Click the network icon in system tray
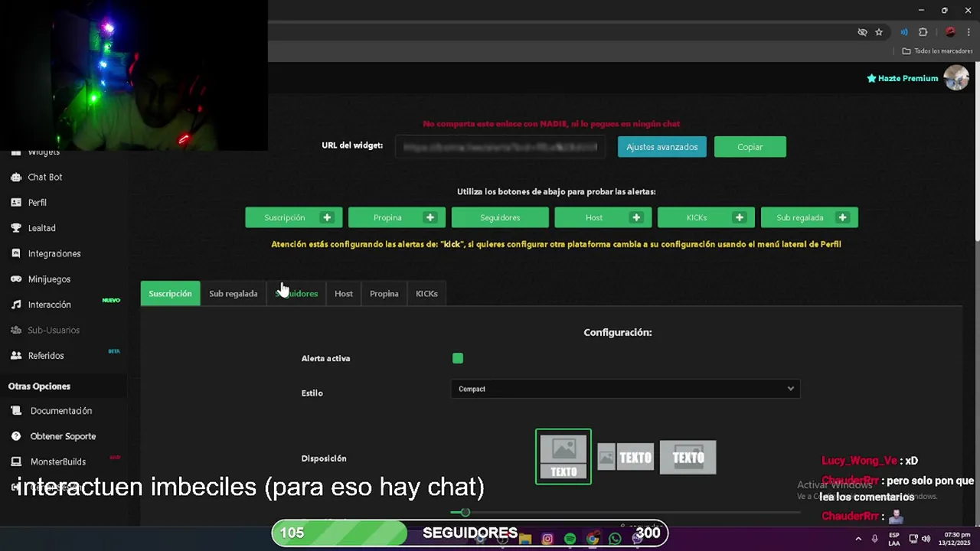Viewport: 980px width, 551px height. 913,539
